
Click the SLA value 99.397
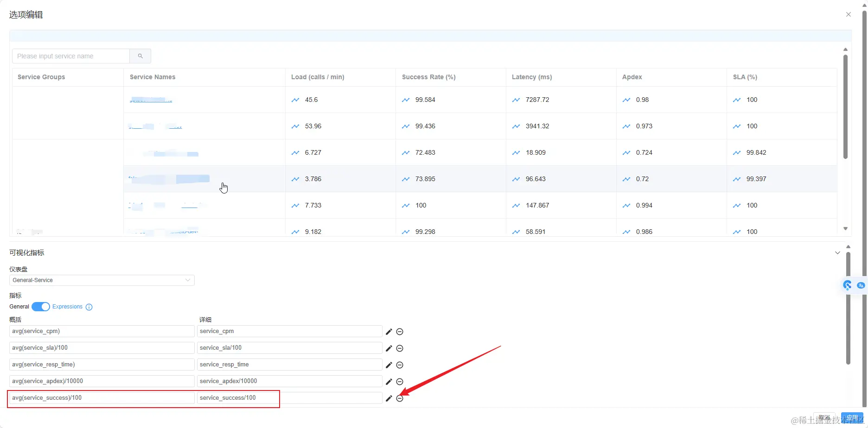point(756,179)
